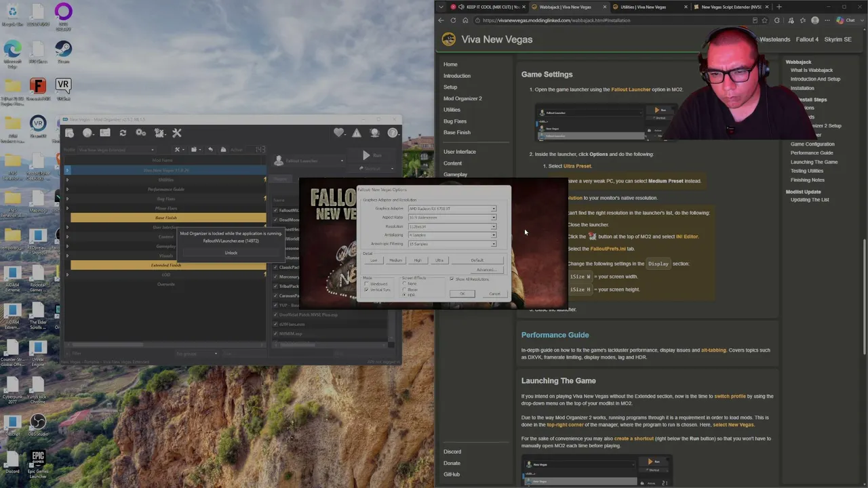
Task: Toggle the Vertical Sync checkbox
Action: click(367, 289)
